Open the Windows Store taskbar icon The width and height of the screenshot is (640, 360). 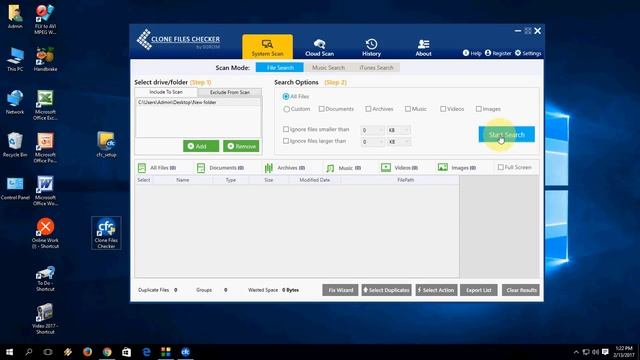click(x=127, y=352)
